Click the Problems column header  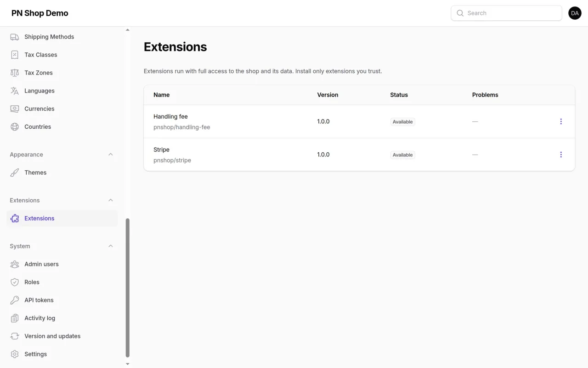coord(485,95)
